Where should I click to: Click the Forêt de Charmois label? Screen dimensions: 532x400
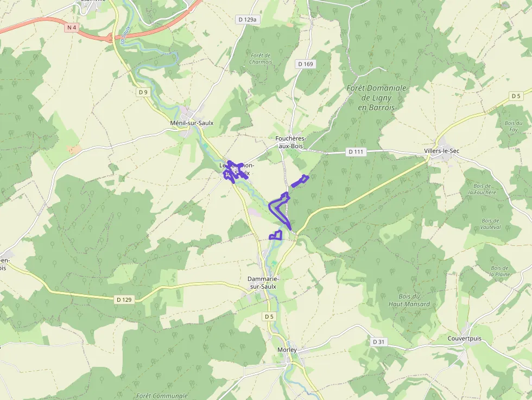point(261,59)
